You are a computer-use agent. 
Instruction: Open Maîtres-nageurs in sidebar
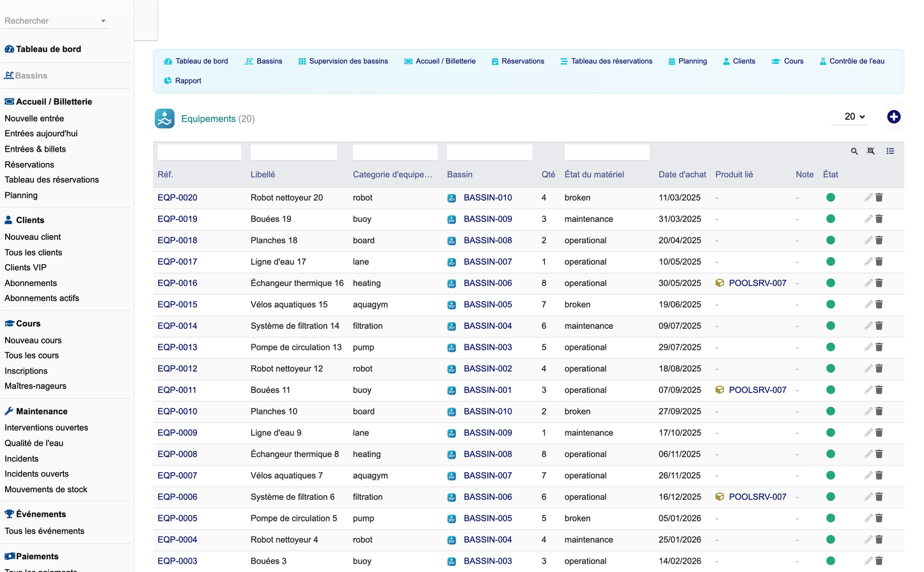[35, 386]
